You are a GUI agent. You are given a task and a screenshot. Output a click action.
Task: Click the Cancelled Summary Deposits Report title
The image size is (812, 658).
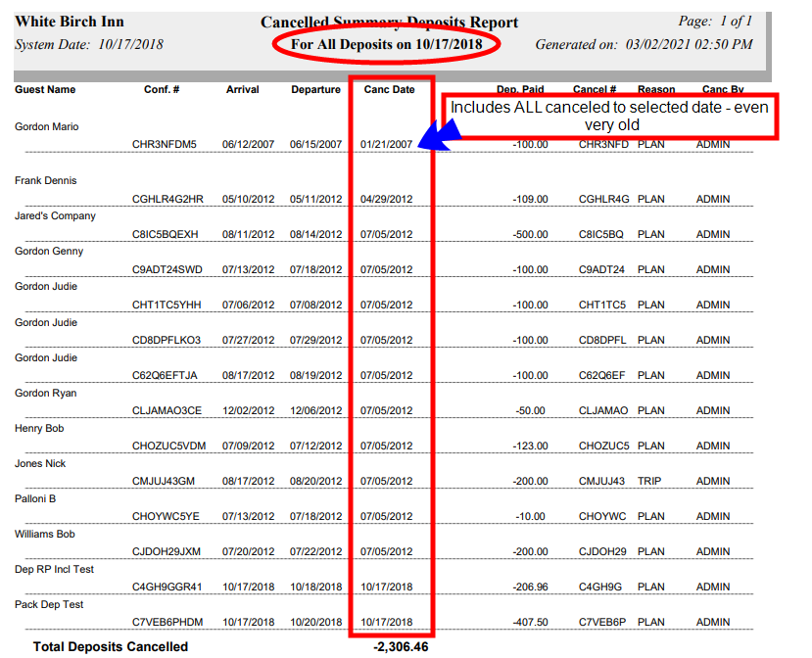click(388, 21)
